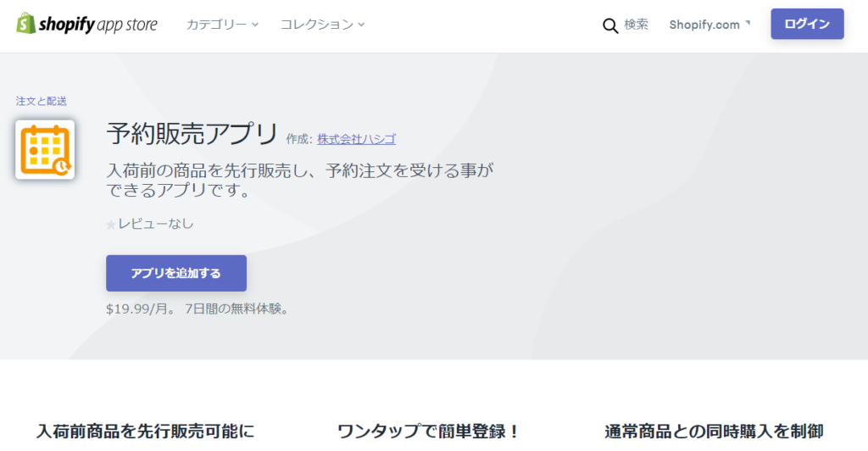Click the アプリを追加する button

tap(176, 273)
